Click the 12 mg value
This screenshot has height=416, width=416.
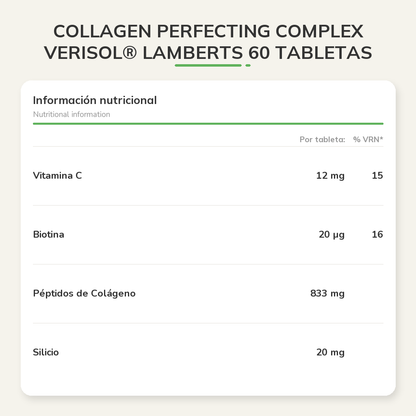click(330, 176)
